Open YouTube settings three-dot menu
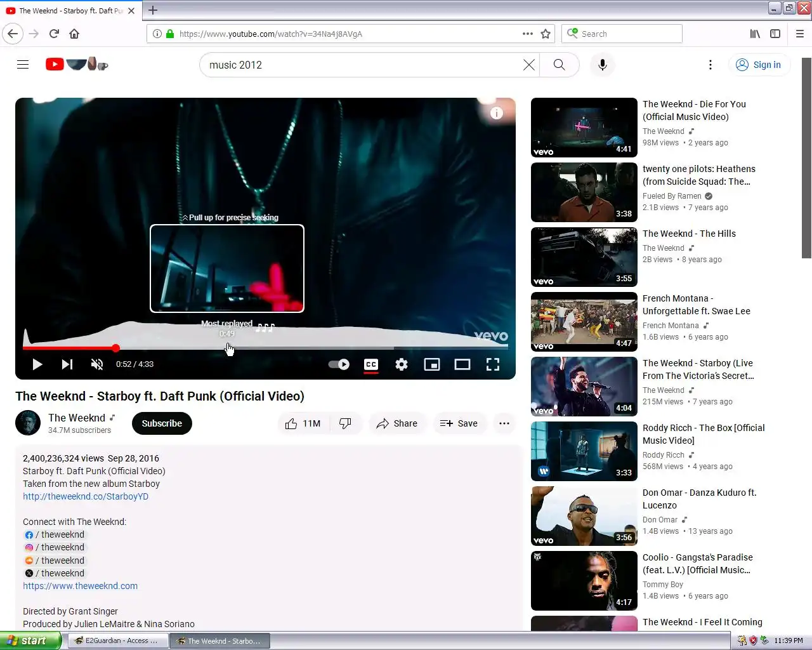The image size is (812, 650). pyautogui.click(x=710, y=65)
